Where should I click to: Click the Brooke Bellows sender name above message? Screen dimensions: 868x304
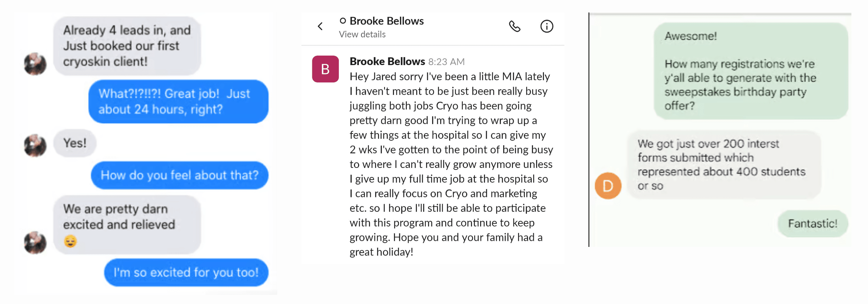387,61
